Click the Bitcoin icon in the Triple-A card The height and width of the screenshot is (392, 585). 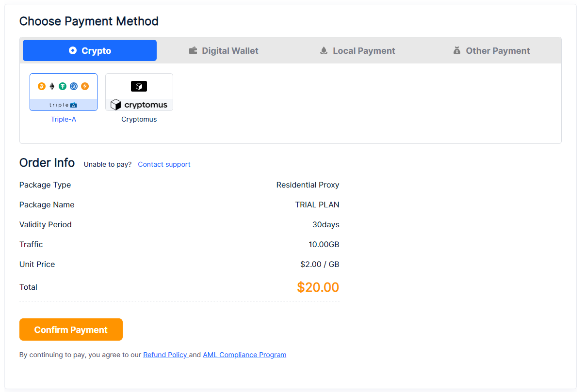coord(42,86)
